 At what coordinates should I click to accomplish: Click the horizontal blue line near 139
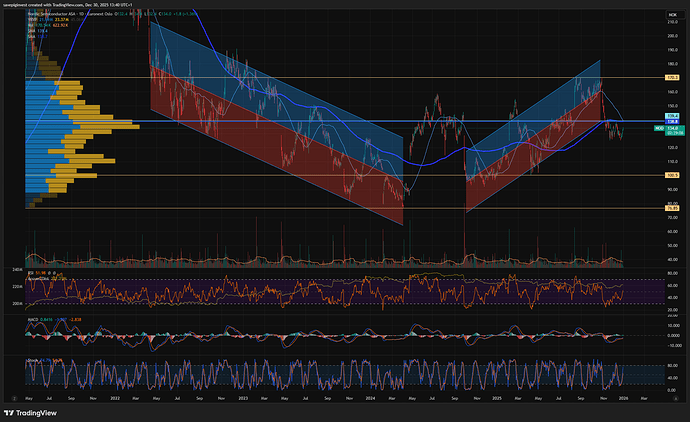[300, 122]
